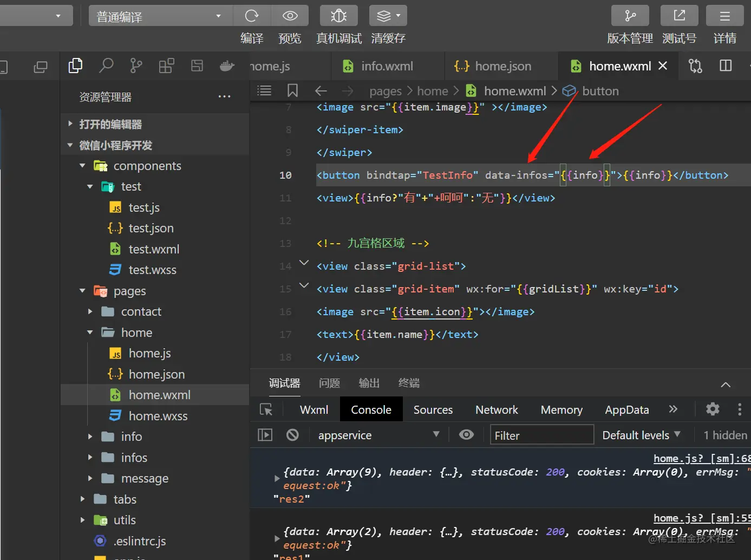
Task: Open devtools three-dot menu
Action: (740, 409)
